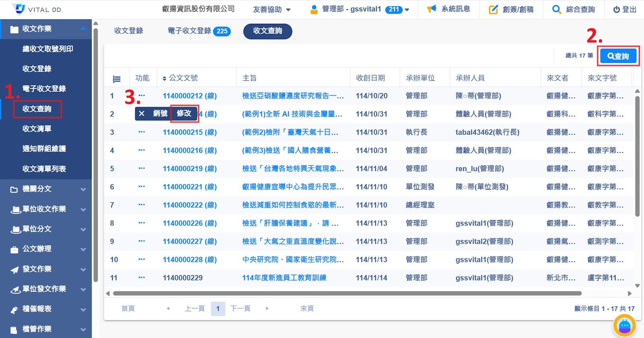Viewport: 644px width, 338px height.
Task: Open user account 管理部 - gssvital1 dropdown
Action: (x=359, y=9)
